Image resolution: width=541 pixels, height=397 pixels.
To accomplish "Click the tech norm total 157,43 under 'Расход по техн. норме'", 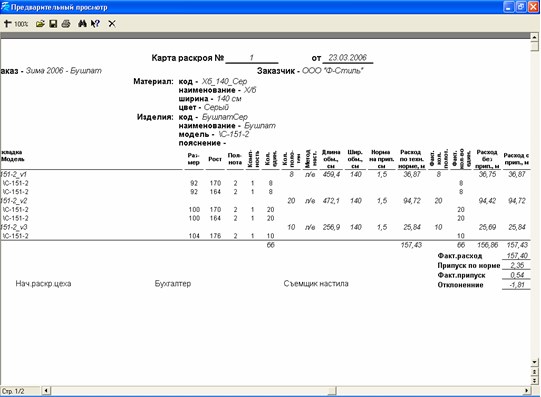I will pyautogui.click(x=411, y=245).
